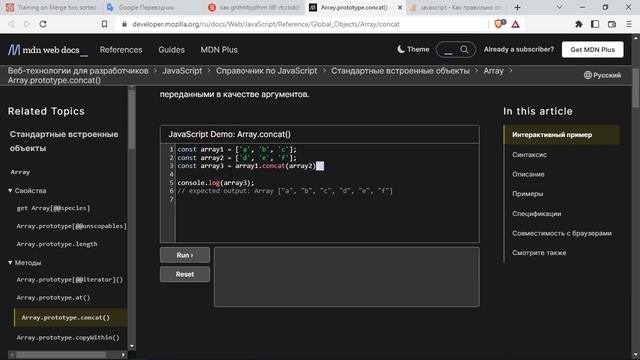Open Array.prototype.length in sidebar
Image resolution: width=640 pixels, height=360 pixels.
(x=57, y=244)
